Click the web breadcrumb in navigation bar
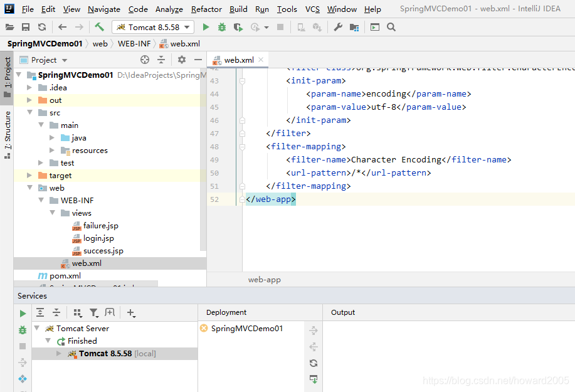The height and width of the screenshot is (392, 575). 100,44
